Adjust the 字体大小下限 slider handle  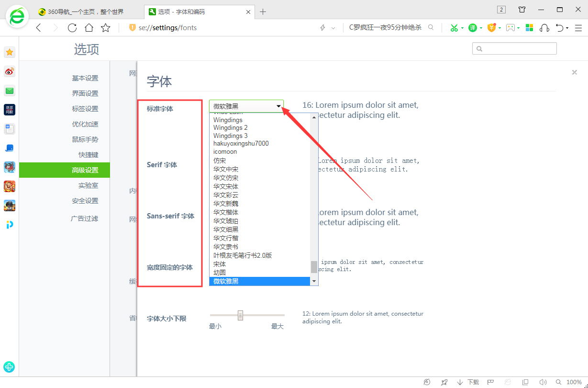(x=240, y=315)
